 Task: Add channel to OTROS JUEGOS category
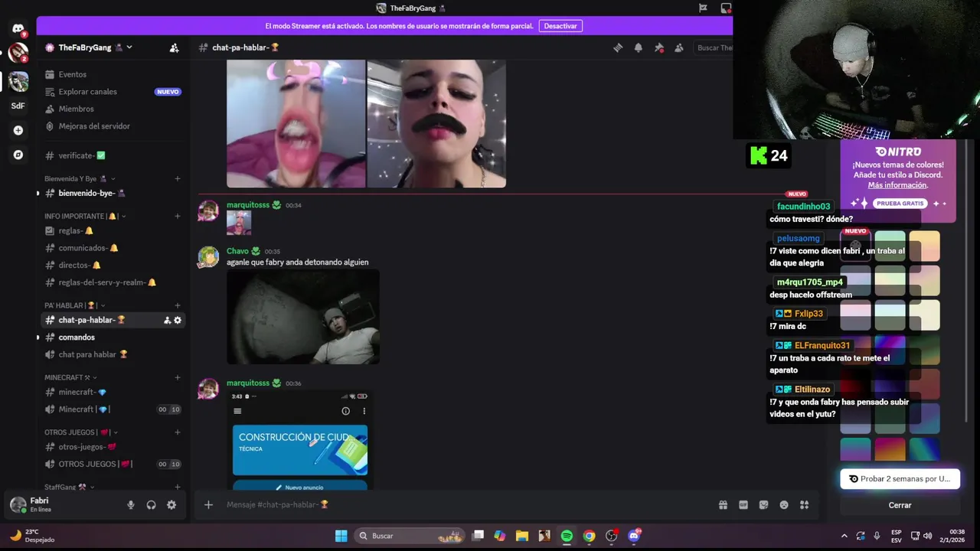[x=178, y=432]
